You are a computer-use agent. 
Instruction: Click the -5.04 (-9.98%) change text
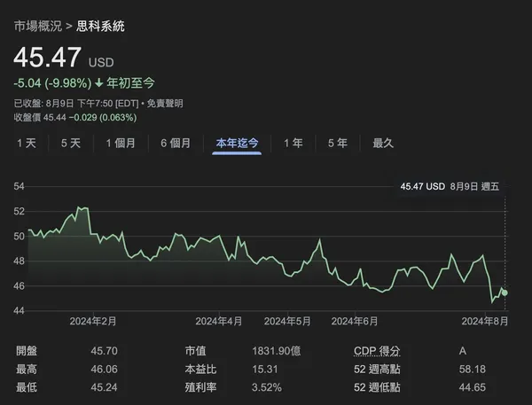pyautogui.click(x=52, y=83)
